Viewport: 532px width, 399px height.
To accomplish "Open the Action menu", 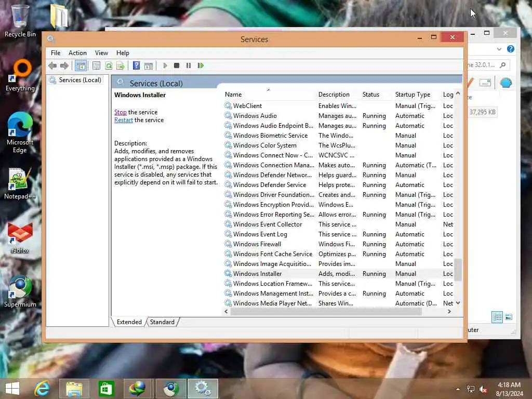I will (77, 53).
